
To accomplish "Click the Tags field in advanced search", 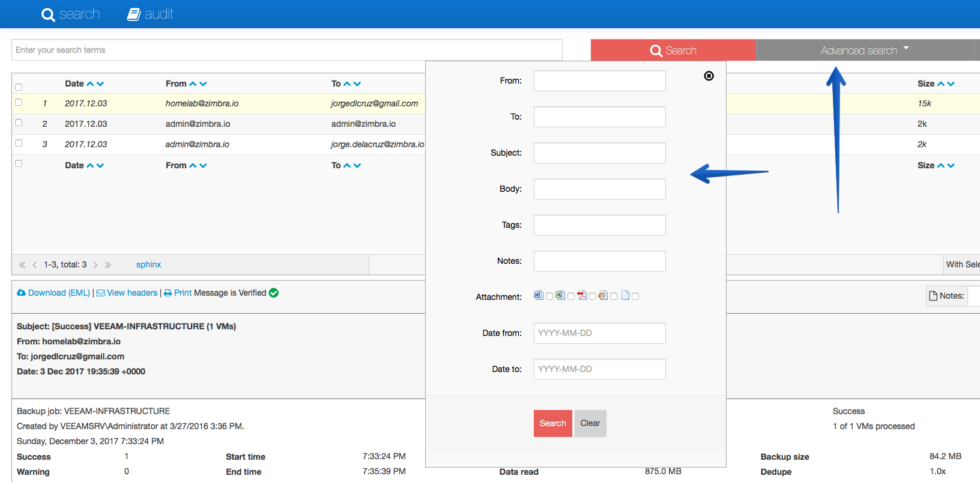I will click(600, 225).
